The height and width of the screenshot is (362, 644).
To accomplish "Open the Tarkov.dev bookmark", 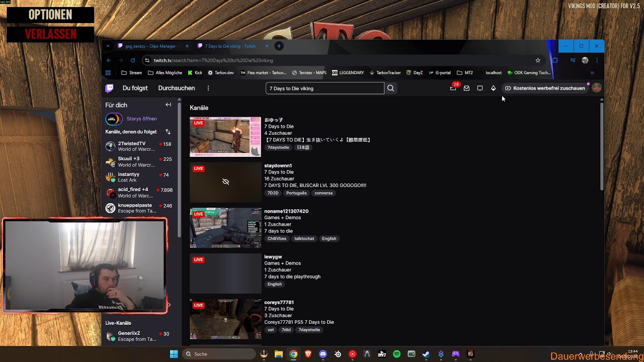I will coord(221,73).
